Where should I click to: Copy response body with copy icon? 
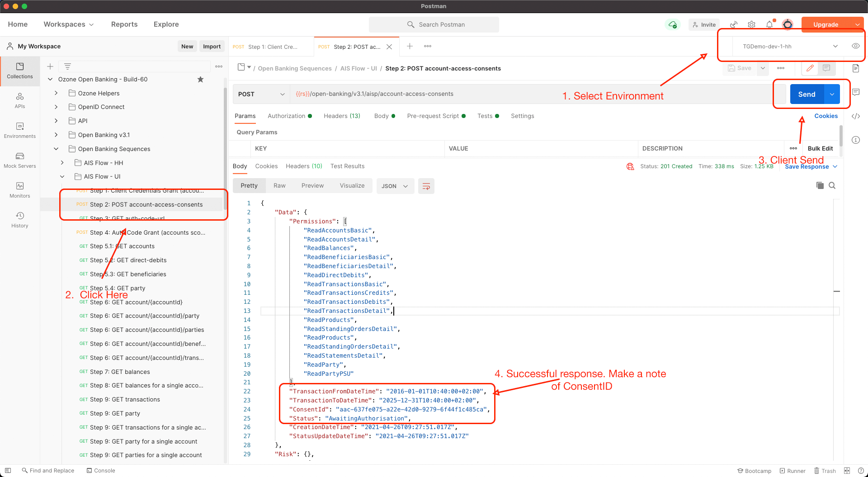point(820,185)
